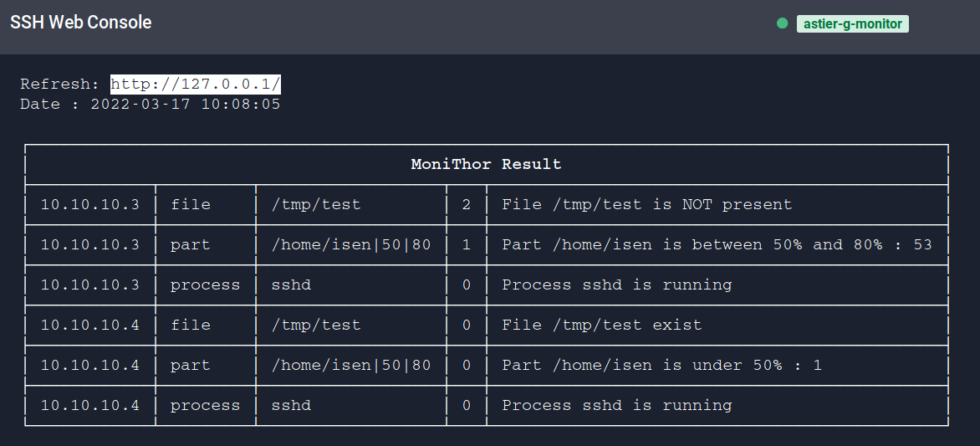The image size is (980, 446).
Task: Click status code 1 in part row
Action: pos(467,244)
